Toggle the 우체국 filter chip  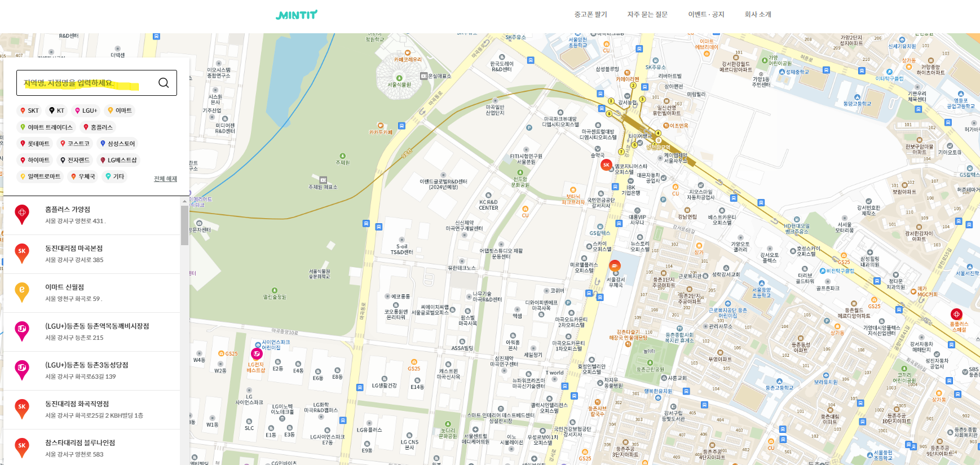pyautogui.click(x=83, y=176)
